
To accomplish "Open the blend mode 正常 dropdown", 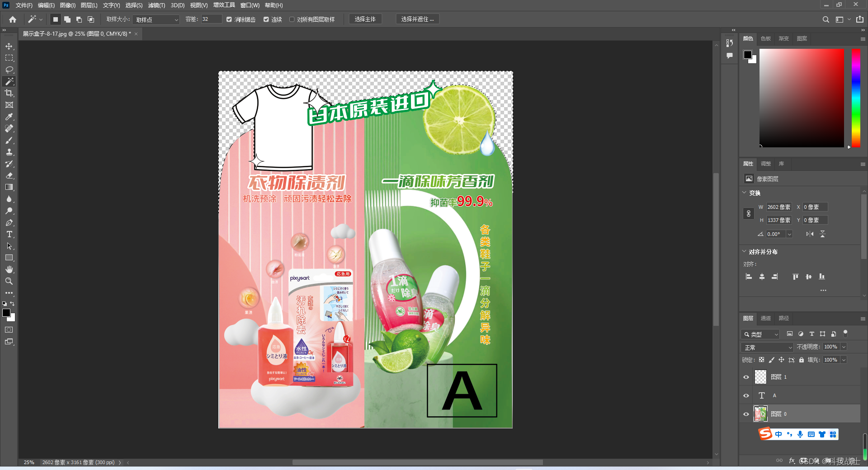I will pyautogui.click(x=767, y=348).
